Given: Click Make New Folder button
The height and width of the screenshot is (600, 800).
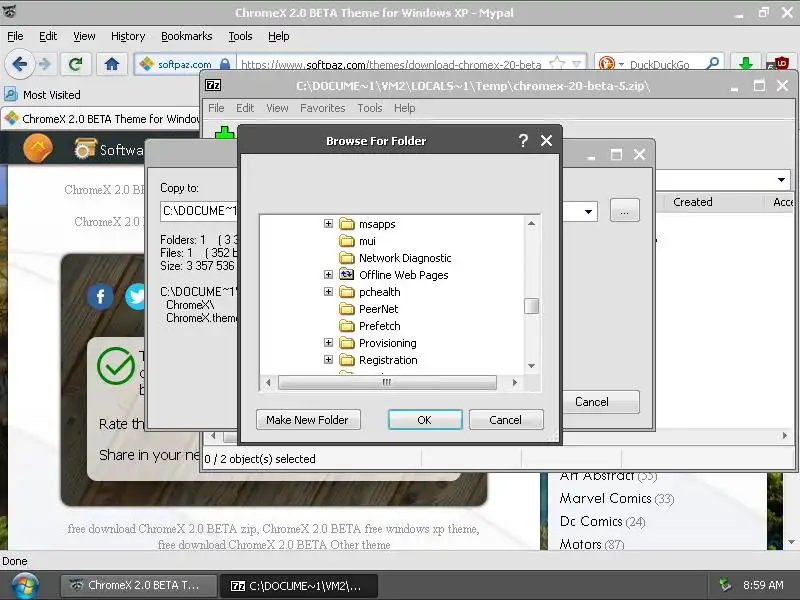Looking at the screenshot, I should pos(308,419).
